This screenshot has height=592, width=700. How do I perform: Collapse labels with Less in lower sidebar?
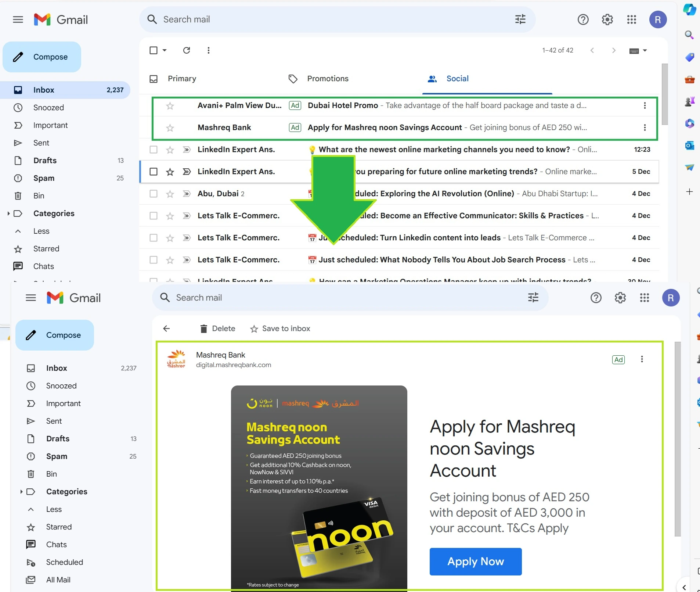tap(54, 509)
